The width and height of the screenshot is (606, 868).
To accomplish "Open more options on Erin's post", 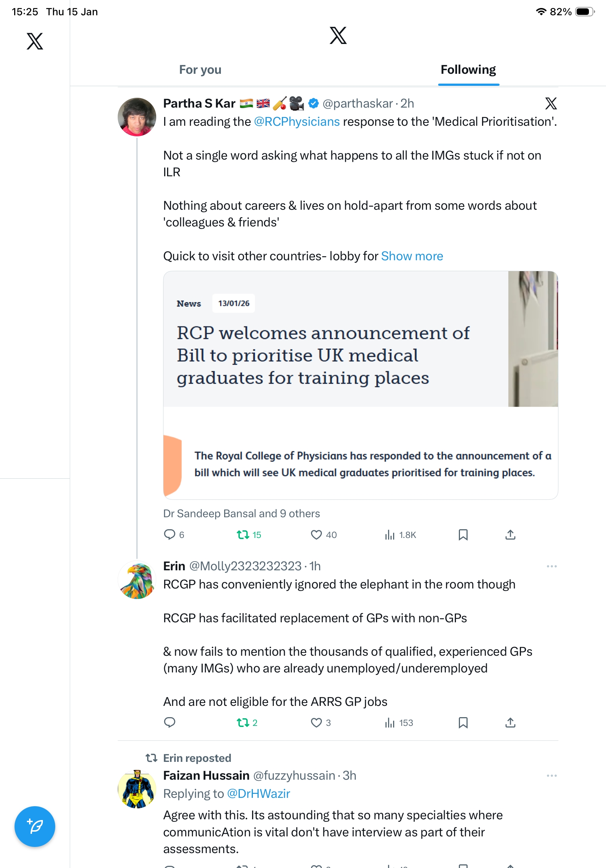I will click(x=551, y=566).
